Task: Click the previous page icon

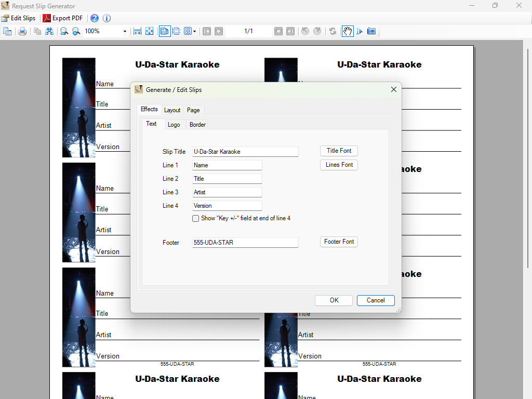Action: click(219, 31)
